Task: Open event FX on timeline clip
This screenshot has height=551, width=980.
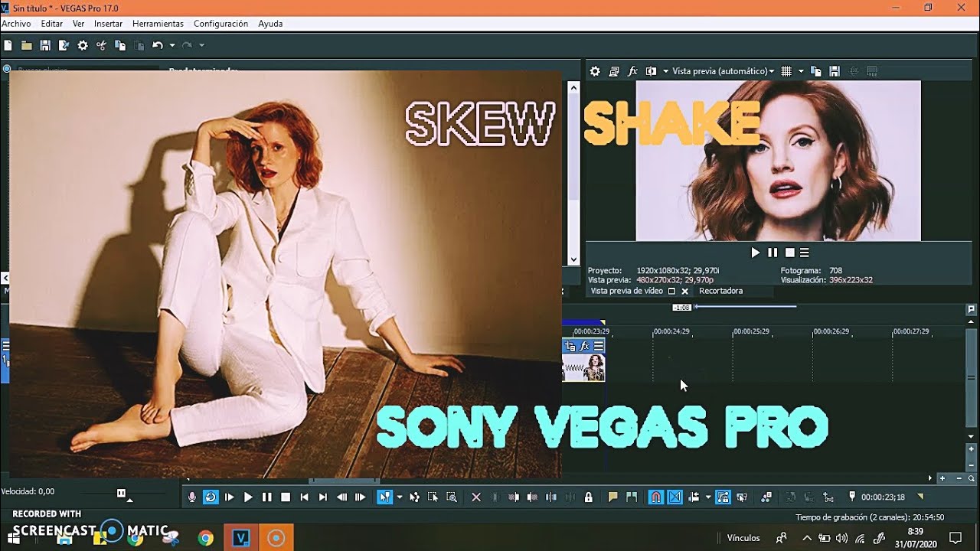Action: pos(584,347)
